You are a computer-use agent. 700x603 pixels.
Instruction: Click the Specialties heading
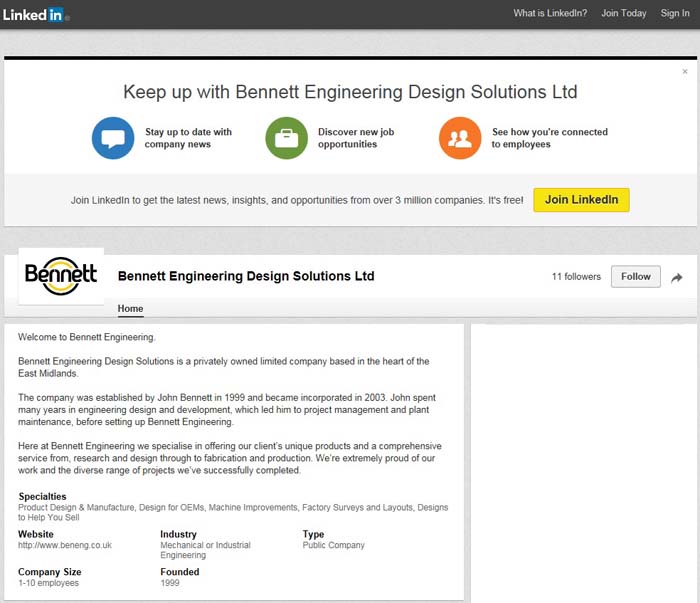(42, 496)
